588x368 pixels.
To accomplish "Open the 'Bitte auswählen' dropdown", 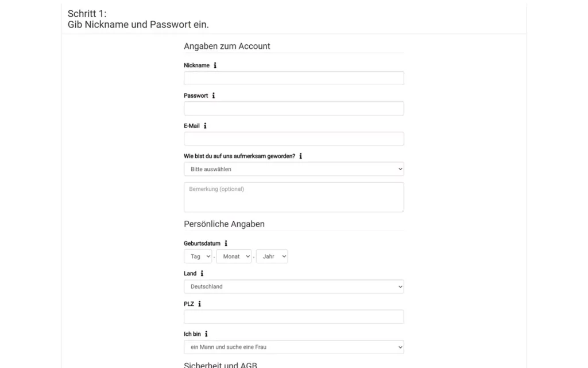I will coord(293,168).
